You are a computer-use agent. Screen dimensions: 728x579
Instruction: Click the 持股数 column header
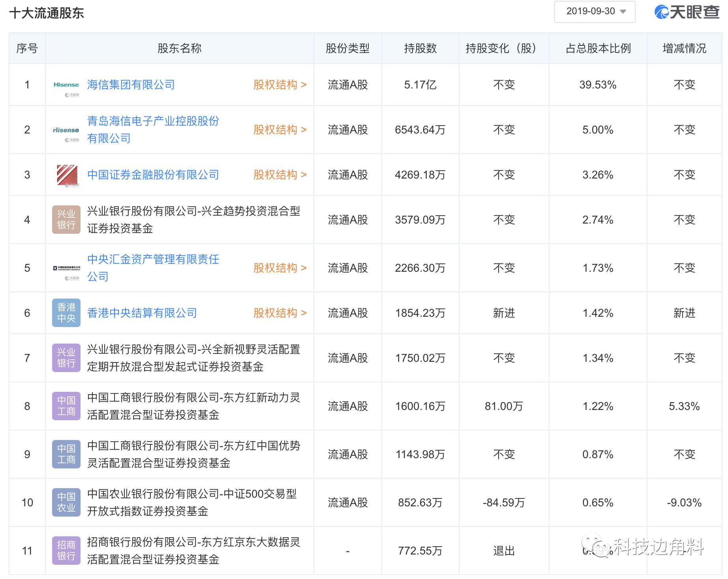(420, 49)
